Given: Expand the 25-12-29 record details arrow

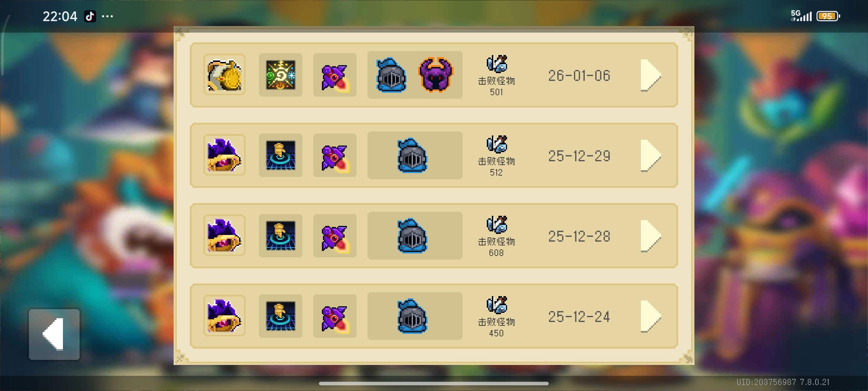Looking at the screenshot, I should click(x=651, y=155).
